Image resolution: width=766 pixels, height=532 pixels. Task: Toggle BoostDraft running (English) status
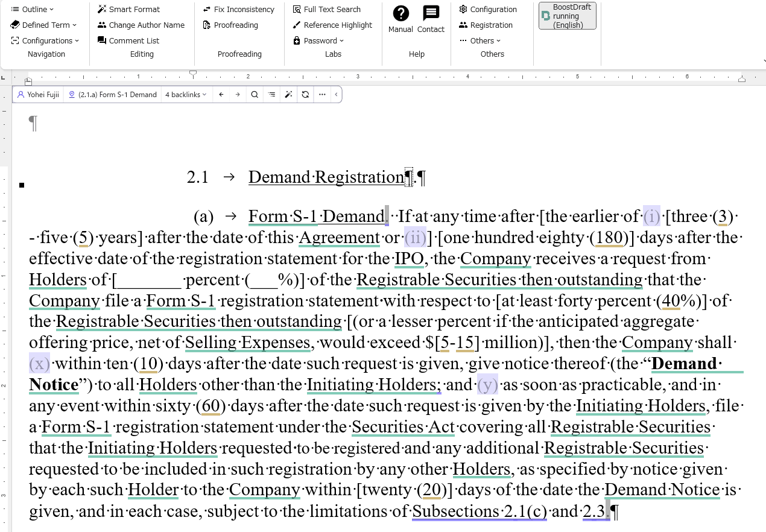[x=567, y=16]
